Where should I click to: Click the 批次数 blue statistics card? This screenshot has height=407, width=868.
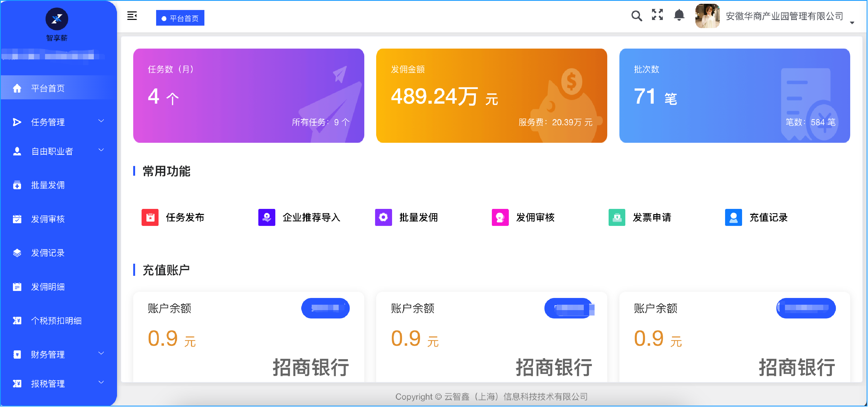[x=735, y=96]
